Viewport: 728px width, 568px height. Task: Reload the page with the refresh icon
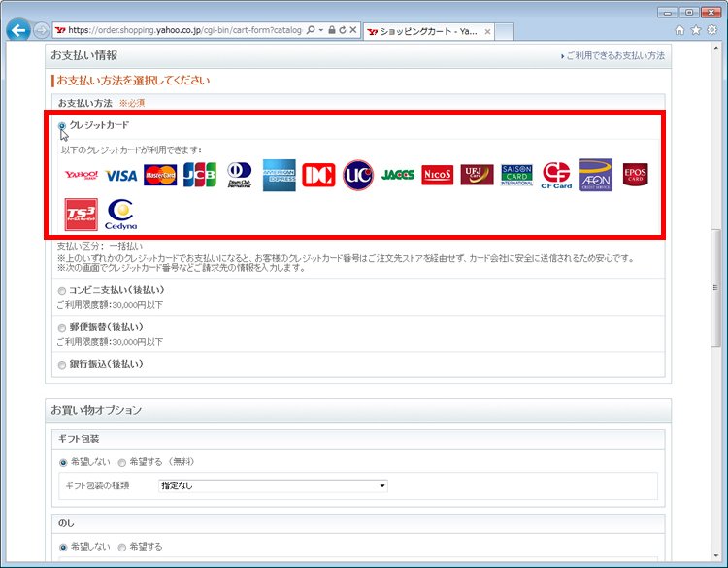point(343,30)
